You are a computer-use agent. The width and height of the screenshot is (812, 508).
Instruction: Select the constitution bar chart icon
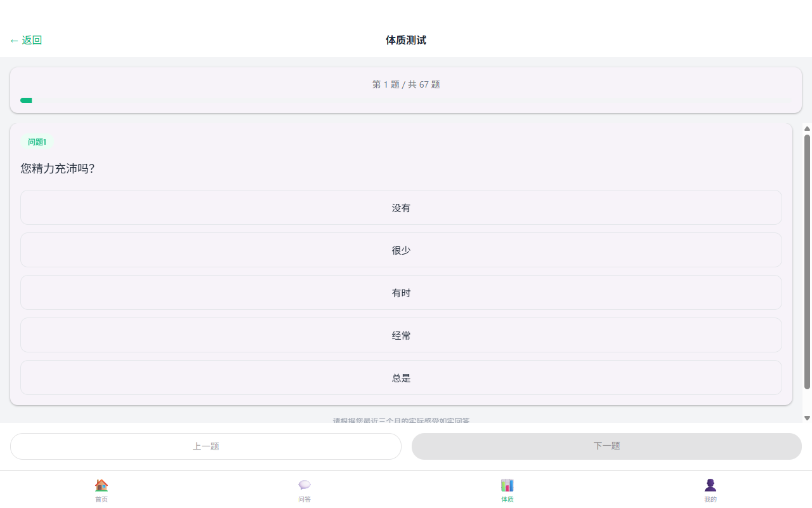click(x=507, y=485)
